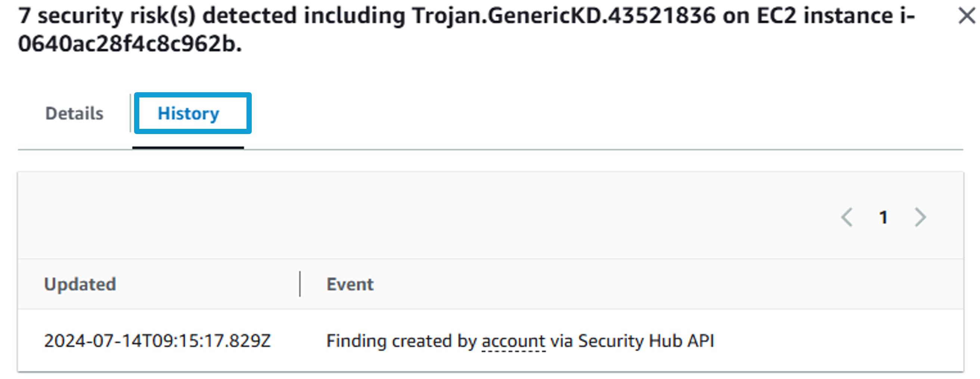
Task: Click timestamp 2024-07-14T09:15:17.829Z
Action: point(157,341)
